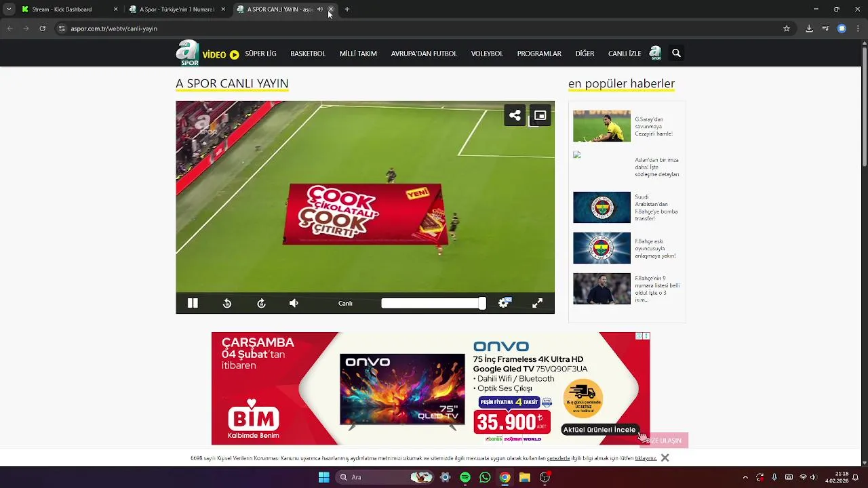Mute the tab via its speaker icon
Screen dimensions: 868x488
320,9
